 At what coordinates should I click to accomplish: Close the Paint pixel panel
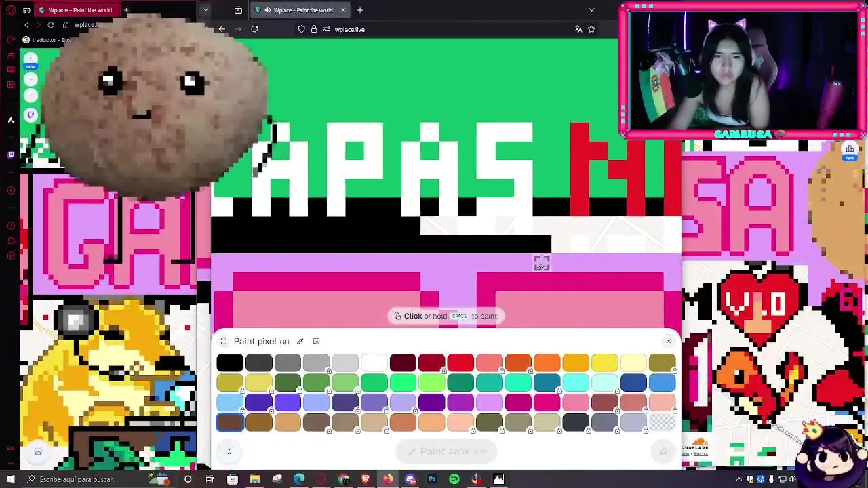coord(668,341)
